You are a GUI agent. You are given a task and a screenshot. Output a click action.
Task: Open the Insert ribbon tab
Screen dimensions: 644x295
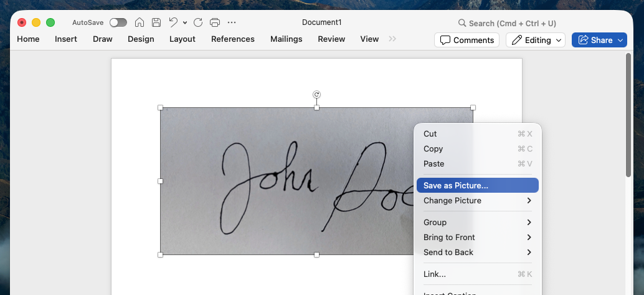66,39
